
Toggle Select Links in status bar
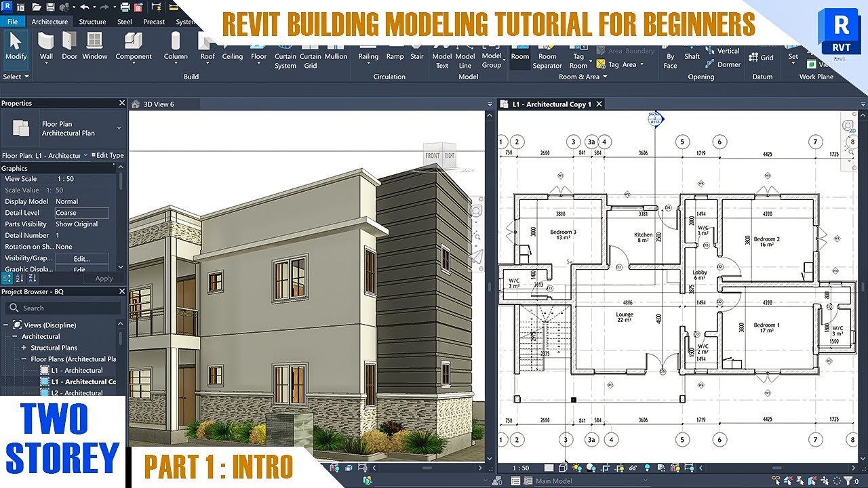[774, 481]
